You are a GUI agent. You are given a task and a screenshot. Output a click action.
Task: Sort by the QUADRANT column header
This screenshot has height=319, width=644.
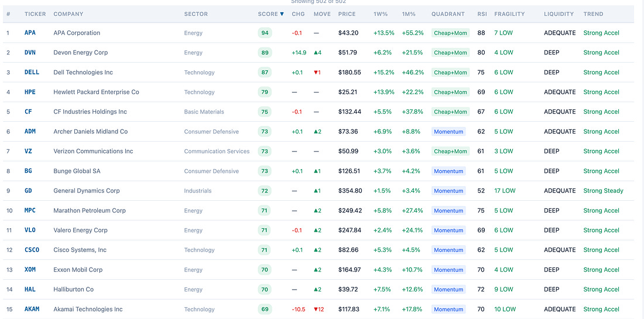tap(448, 14)
